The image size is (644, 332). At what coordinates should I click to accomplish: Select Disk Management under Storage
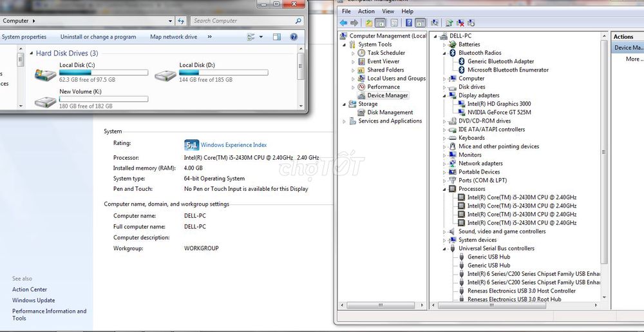[x=390, y=112]
